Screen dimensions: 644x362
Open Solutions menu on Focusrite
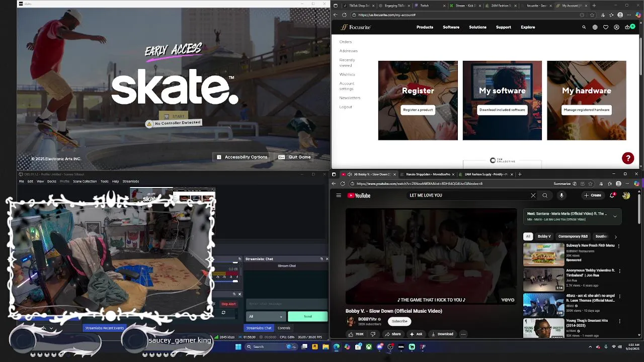[477, 27]
